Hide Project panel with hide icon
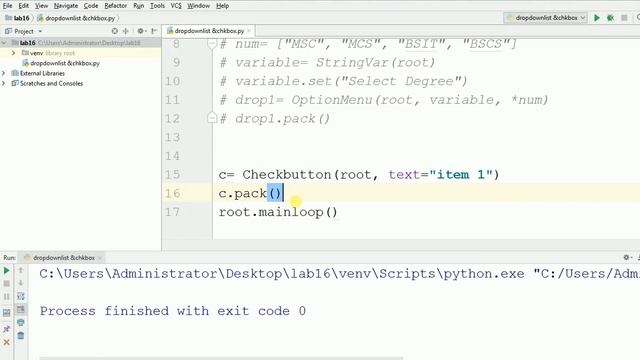Viewport: 640px width, 360px height. point(154,31)
